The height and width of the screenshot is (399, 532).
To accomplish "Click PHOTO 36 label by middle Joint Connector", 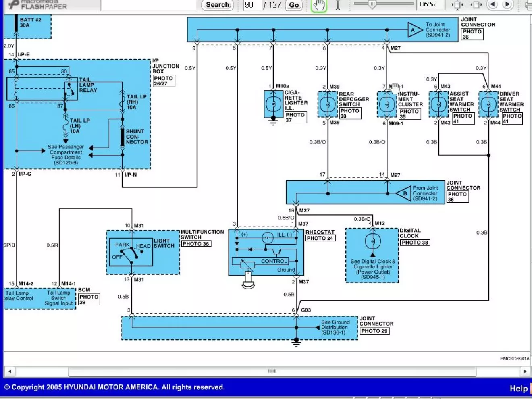I will point(458,196).
